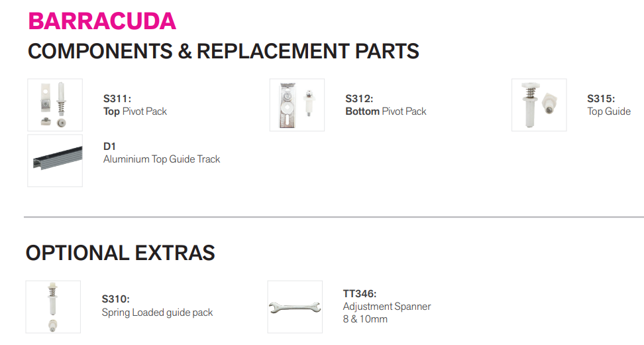Click the Adjustment Spanner text
This screenshot has width=644, height=345.
point(387,307)
